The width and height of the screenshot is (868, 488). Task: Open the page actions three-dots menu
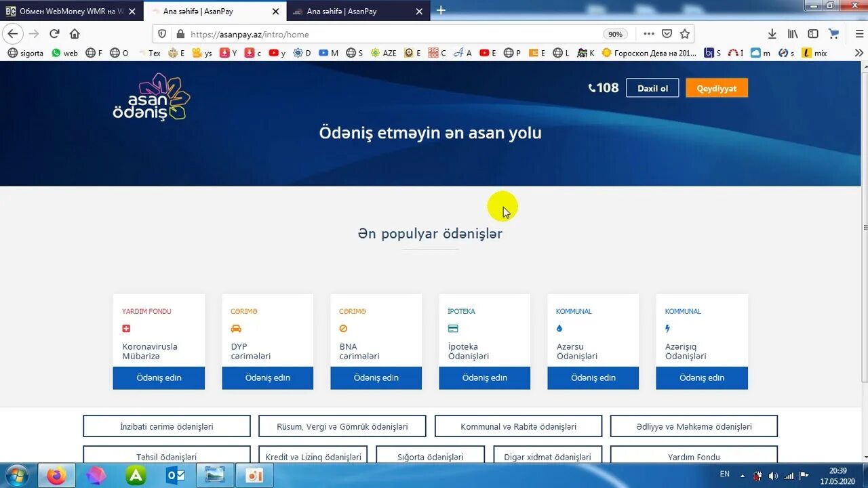pyautogui.click(x=649, y=34)
